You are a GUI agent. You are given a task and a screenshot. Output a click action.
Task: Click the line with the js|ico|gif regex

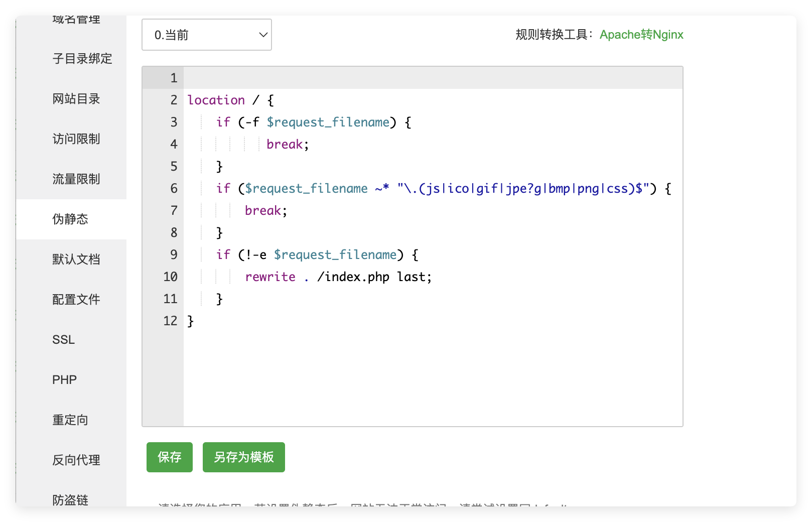(x=444, y=188)
